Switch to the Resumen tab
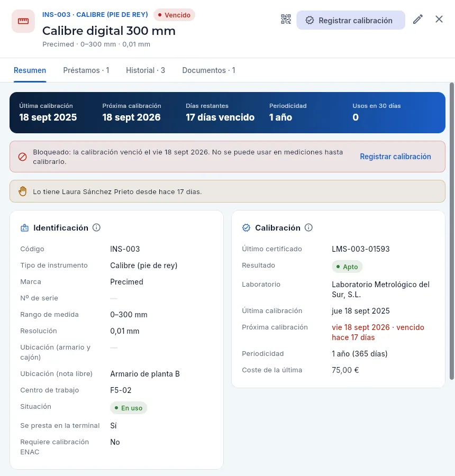Viewport: 455px width, 476px height. [x=30, y=70]
